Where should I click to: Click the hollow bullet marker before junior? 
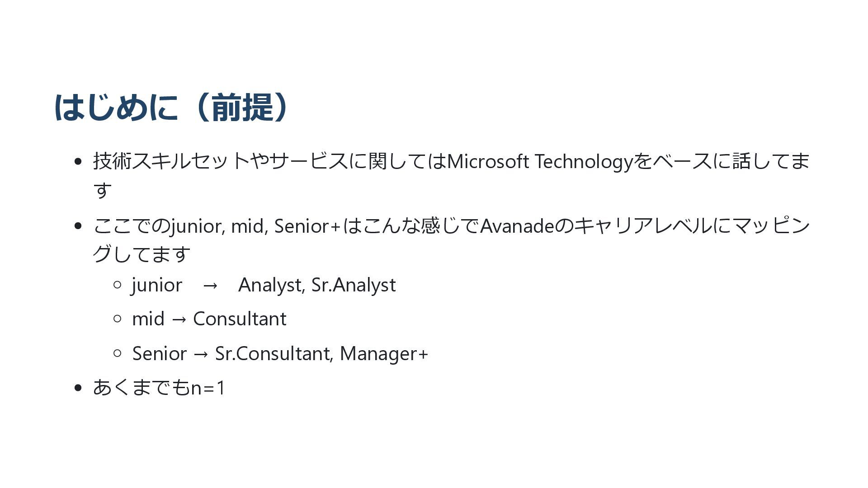point(117,285)
